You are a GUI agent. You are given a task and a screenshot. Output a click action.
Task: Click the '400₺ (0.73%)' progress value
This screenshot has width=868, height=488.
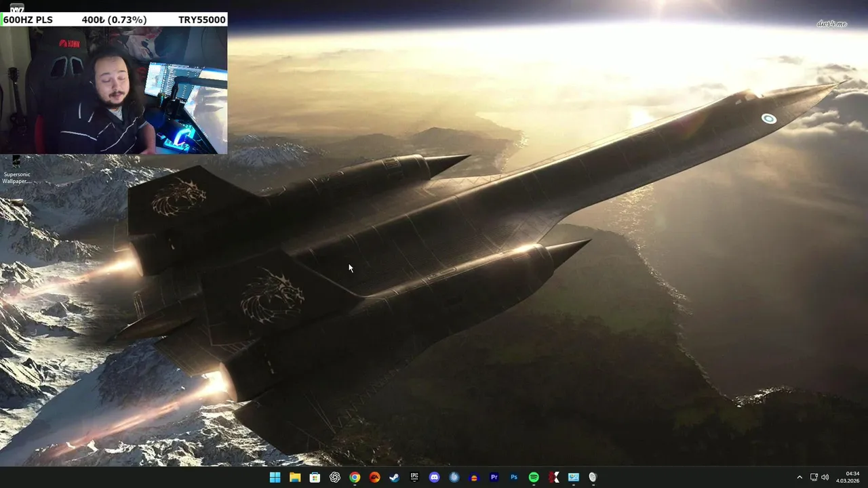(114, 20)
